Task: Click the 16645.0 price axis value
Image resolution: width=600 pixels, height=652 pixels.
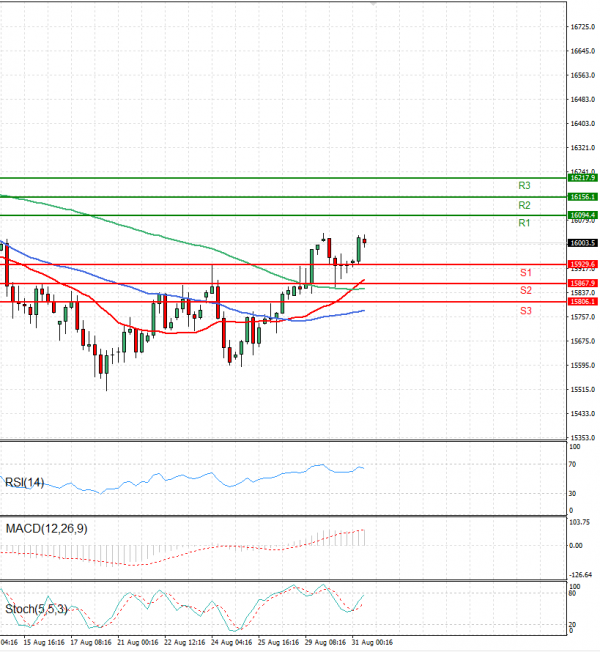Action: point(583,51)
